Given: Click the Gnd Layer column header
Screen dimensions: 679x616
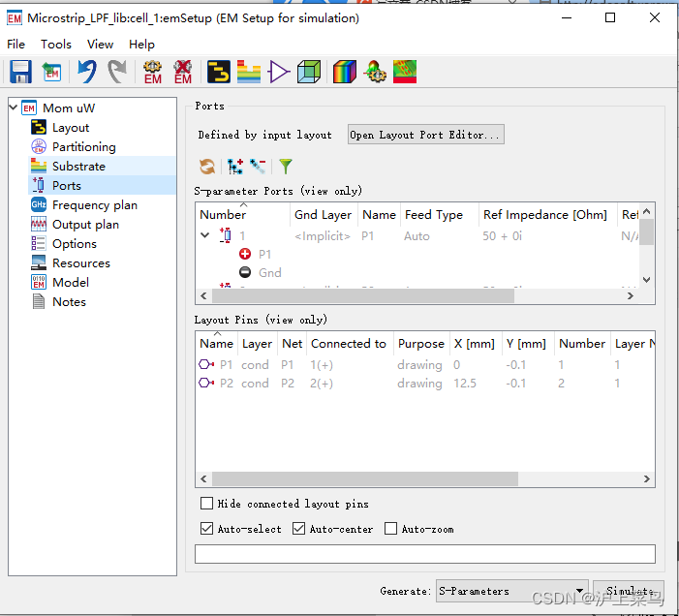Looking at the screenshot, I should [324, 215].
